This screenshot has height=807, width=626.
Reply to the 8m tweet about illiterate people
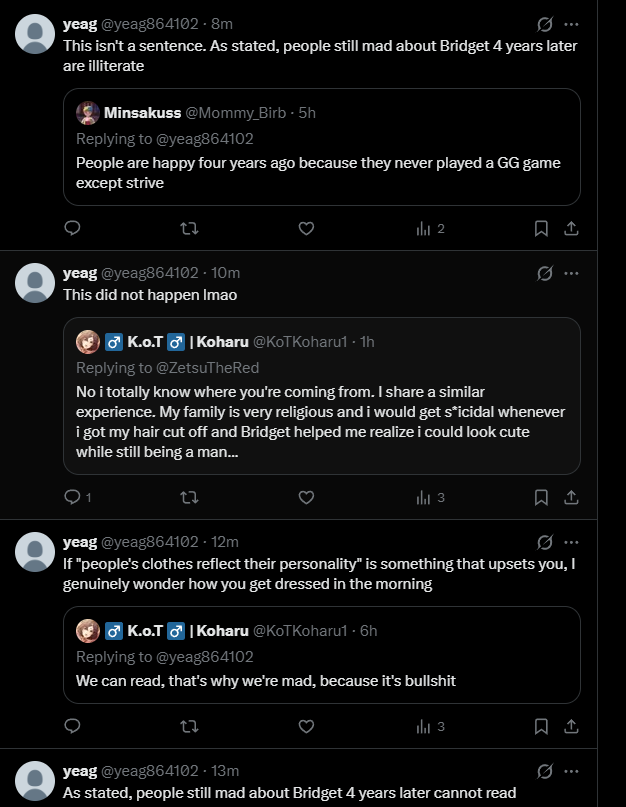(72, 228)
